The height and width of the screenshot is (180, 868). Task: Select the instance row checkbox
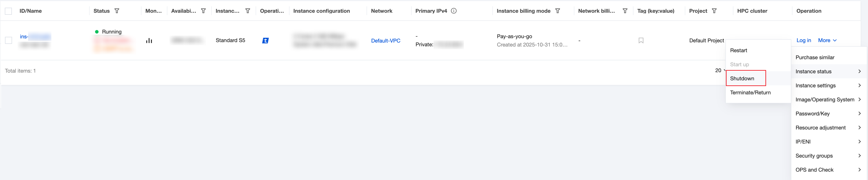(8, 40)
